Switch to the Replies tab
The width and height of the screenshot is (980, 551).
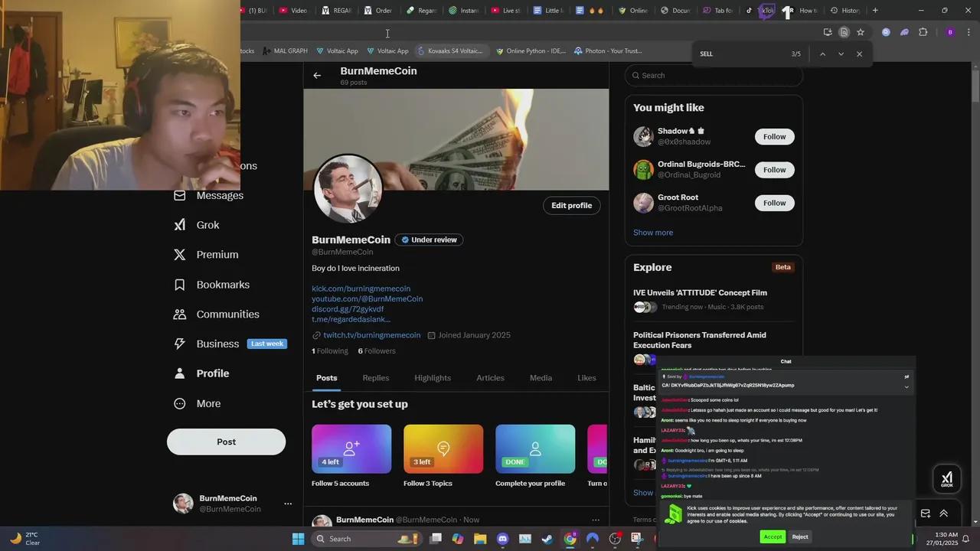pyautogui.click(x=375, y=377)
